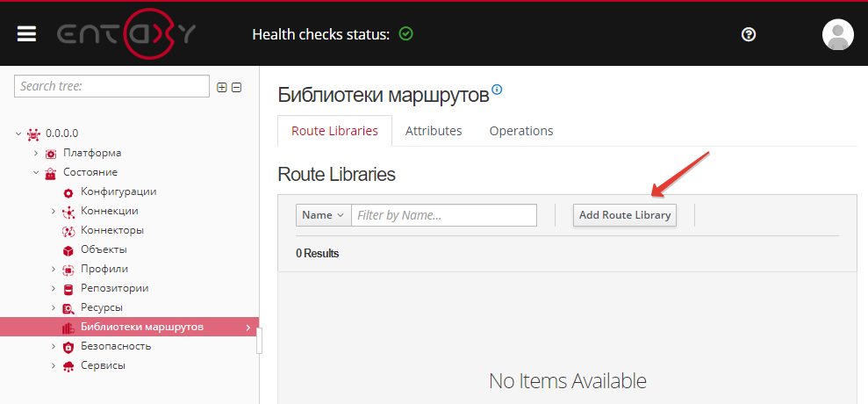Click the Health checks status label
868x404 pixels.
pos(321,34)
